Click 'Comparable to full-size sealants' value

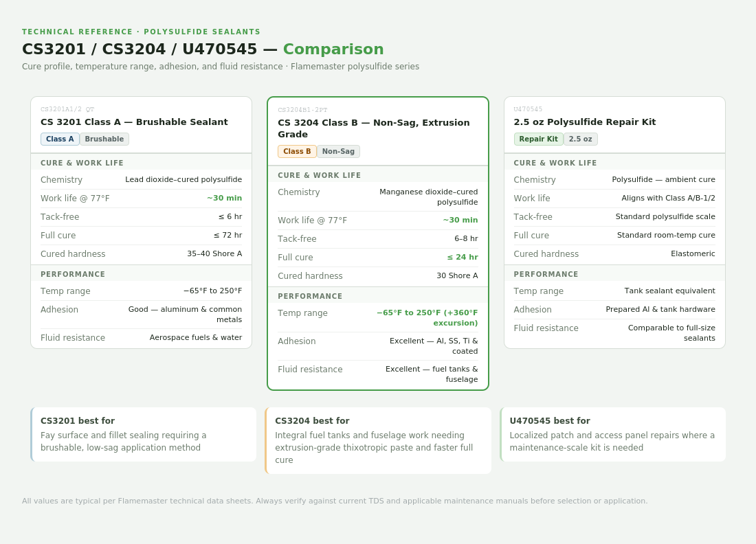pos(671,333)
